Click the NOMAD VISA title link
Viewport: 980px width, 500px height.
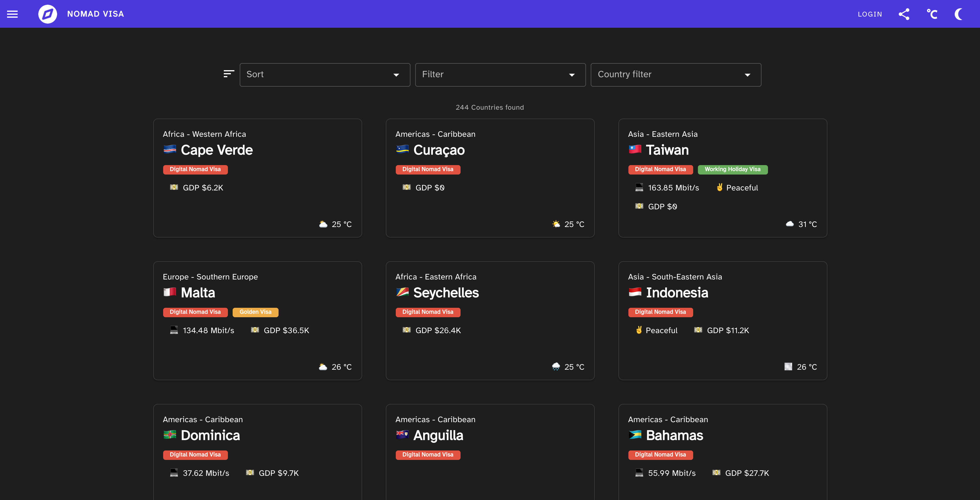[95, 14]
